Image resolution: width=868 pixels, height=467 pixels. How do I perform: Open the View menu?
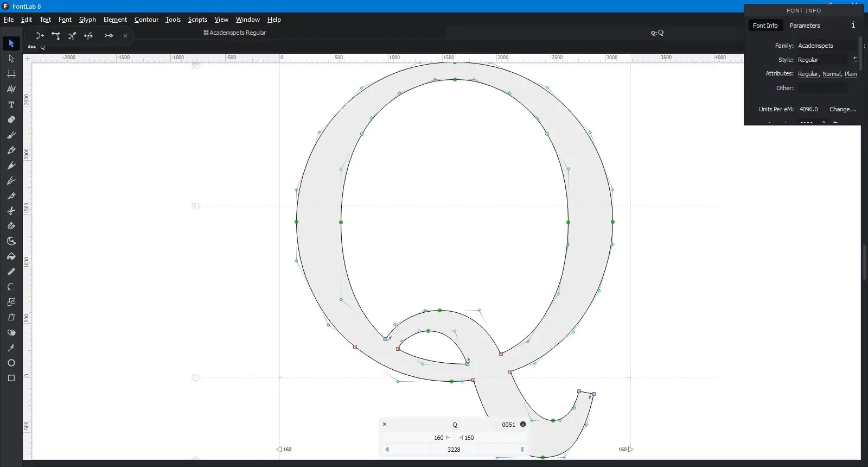[221, 20]
